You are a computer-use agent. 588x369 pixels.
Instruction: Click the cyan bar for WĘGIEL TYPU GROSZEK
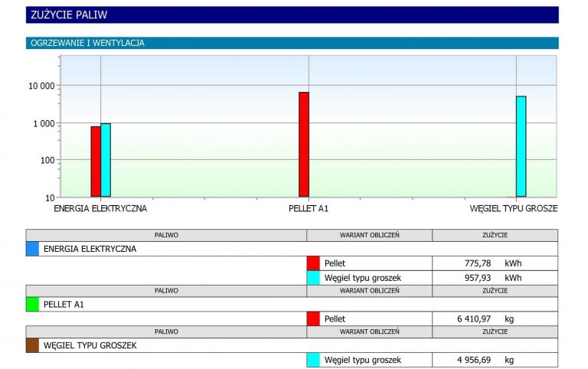(521, 146)
